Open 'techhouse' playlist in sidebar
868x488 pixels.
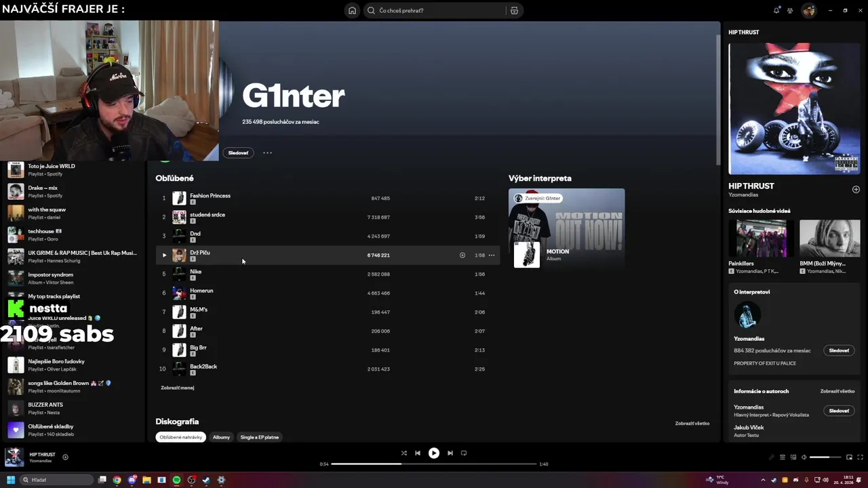tap(73, 235)
